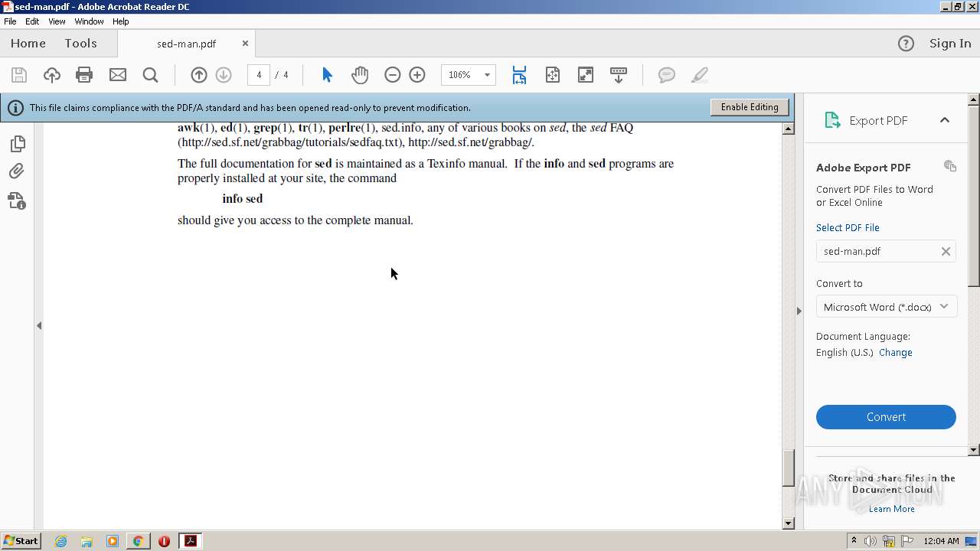Click Export PDF tool icon
The width and height of the screenshot is (980, 551).
click(x=832, y=120)
